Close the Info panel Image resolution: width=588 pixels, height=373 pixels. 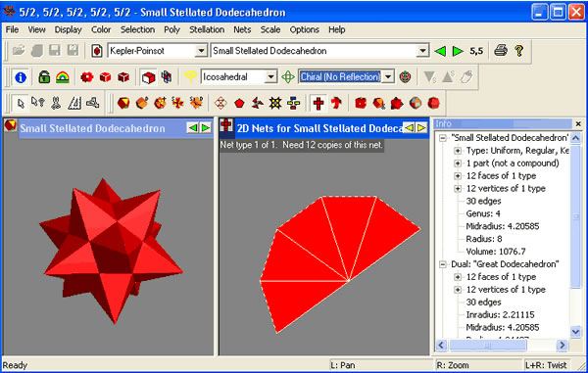point(578,123)
